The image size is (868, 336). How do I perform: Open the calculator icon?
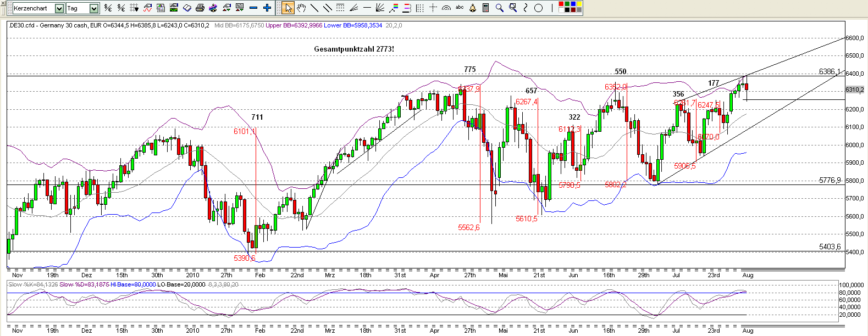[485, 8]
